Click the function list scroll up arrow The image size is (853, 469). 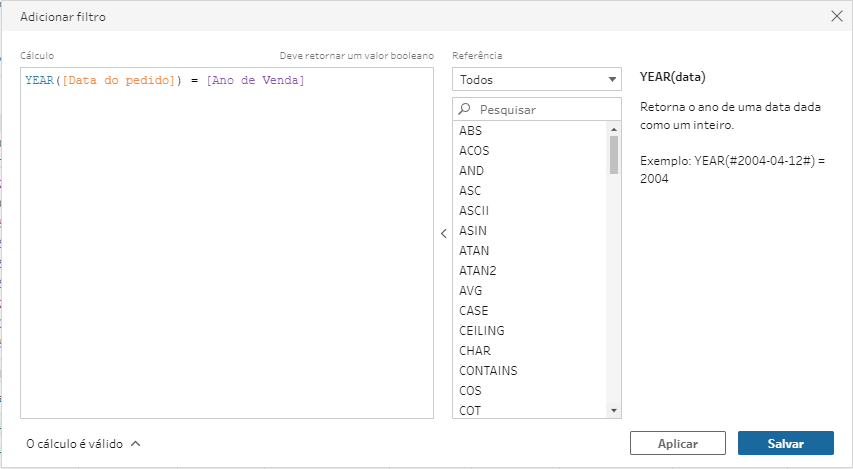click(614, 129)
